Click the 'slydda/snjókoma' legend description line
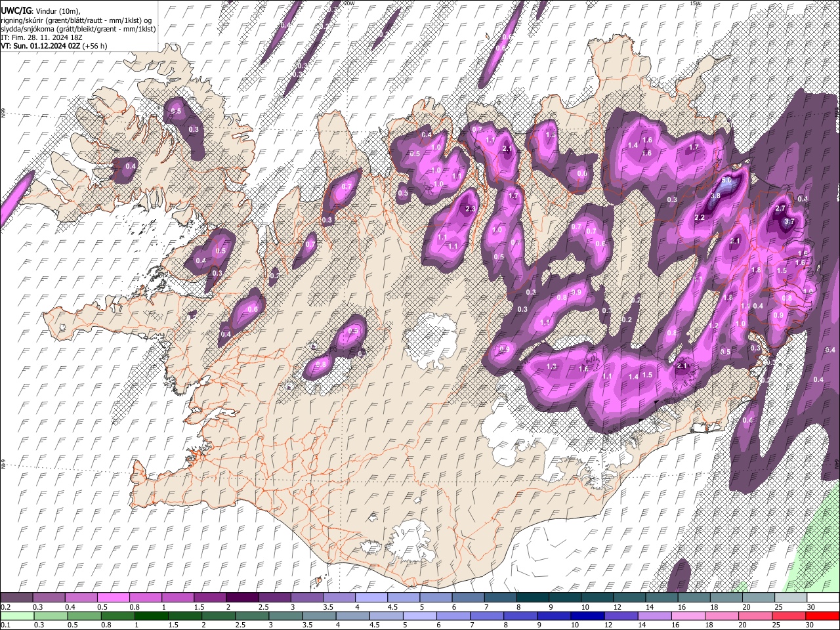This screenshot has width=840, height=630. (x=78, y=29)
